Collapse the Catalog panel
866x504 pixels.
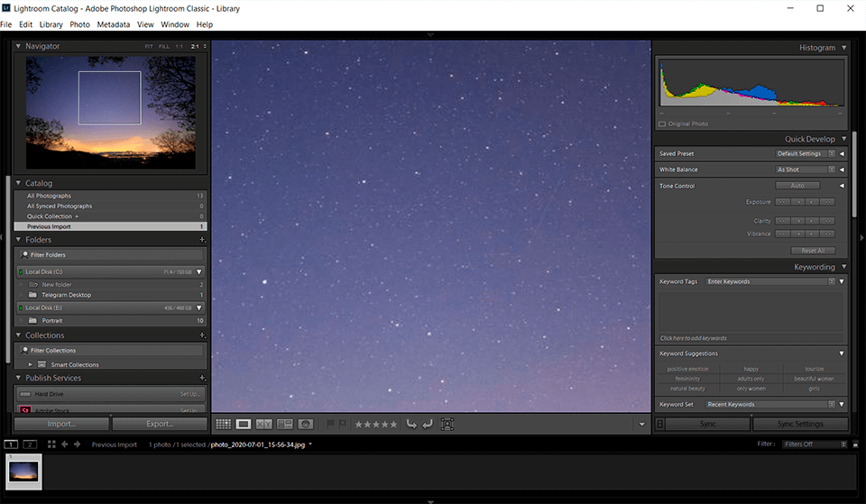point(18,183)
